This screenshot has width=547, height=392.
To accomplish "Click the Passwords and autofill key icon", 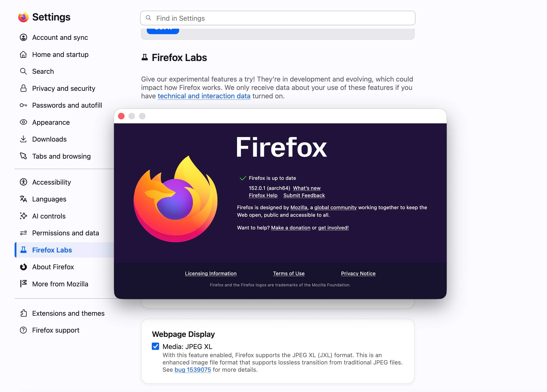I will point(23,105).
